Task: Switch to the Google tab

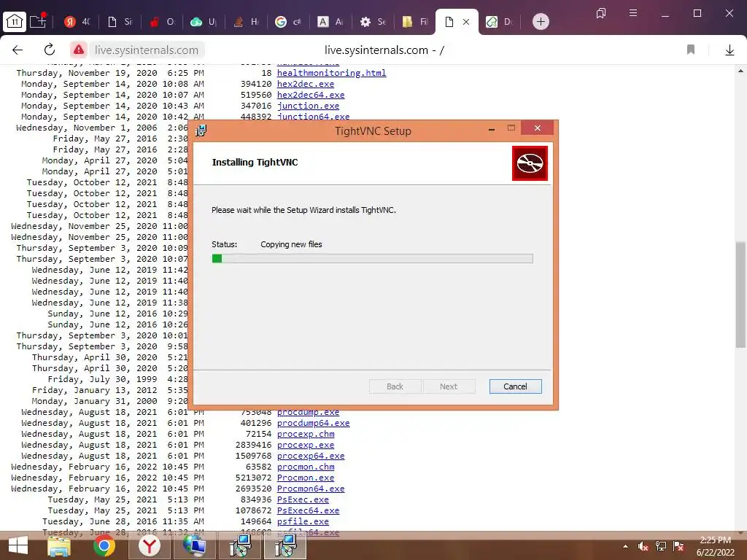Action: (288, 21)
